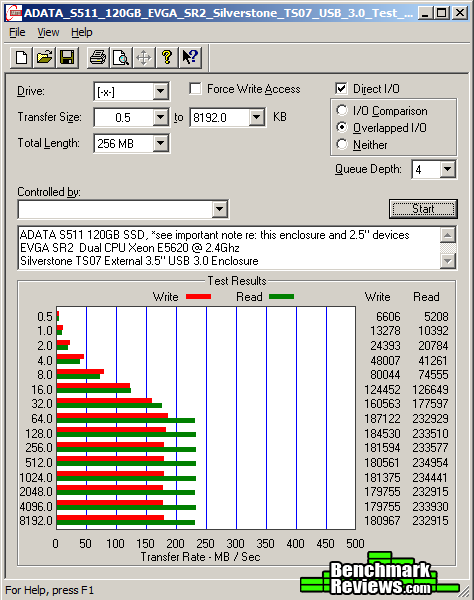Click inside the drive description text box

point(229,248)
